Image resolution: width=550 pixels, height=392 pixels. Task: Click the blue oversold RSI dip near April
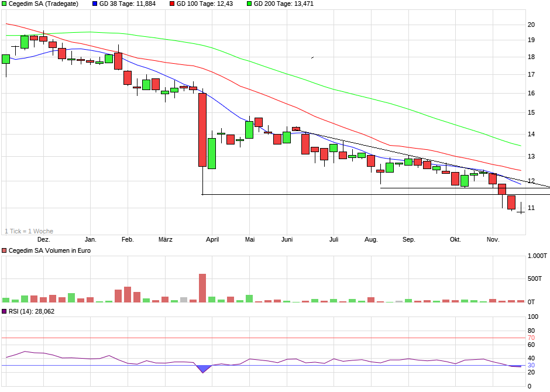pyautogui.click(x=203, y=369)
